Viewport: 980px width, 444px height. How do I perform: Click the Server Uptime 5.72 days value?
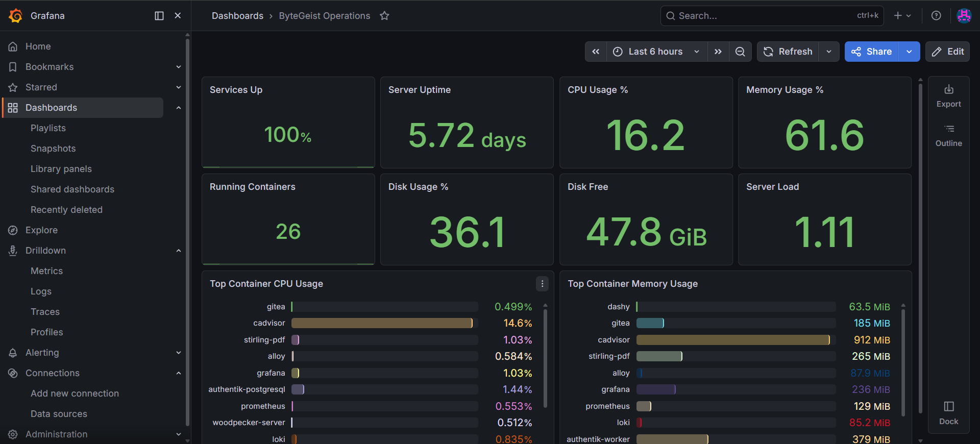click(x=467, y=136)
